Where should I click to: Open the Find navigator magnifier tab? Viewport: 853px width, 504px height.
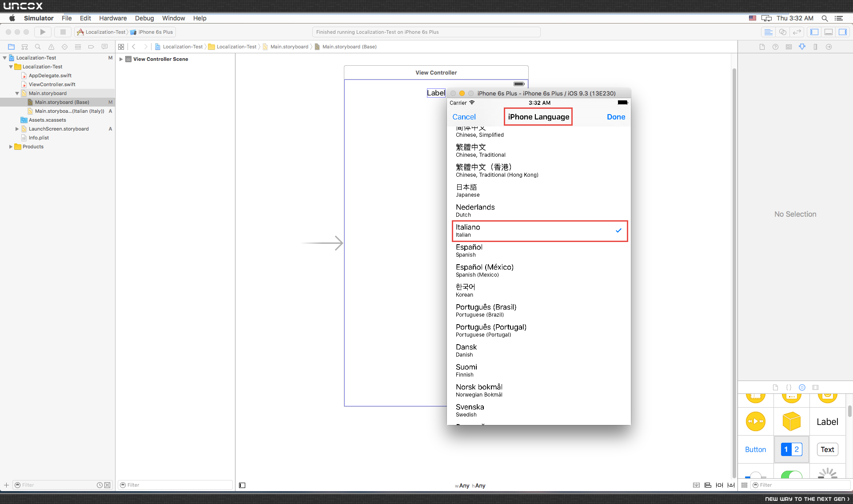(x=38, y=47)
